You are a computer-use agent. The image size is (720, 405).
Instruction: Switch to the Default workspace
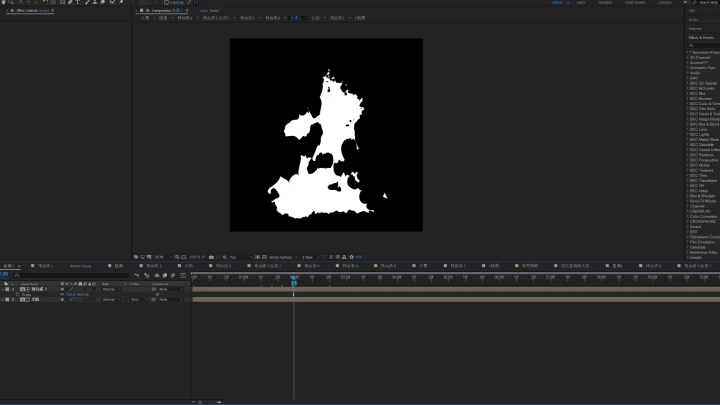click(x=557, y=2)
